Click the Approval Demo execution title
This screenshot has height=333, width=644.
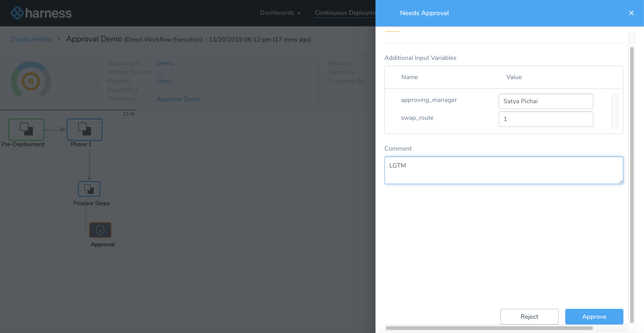pyautogui.click(x=94, y=39)
